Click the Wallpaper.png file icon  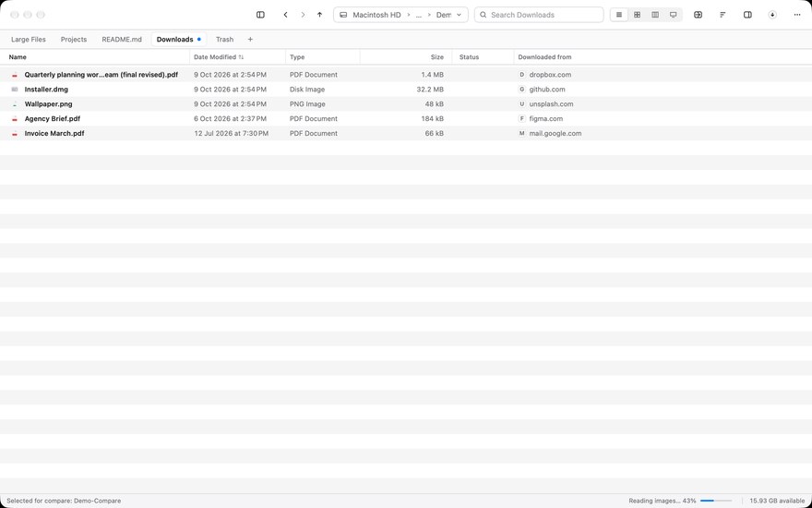point(15,103)
